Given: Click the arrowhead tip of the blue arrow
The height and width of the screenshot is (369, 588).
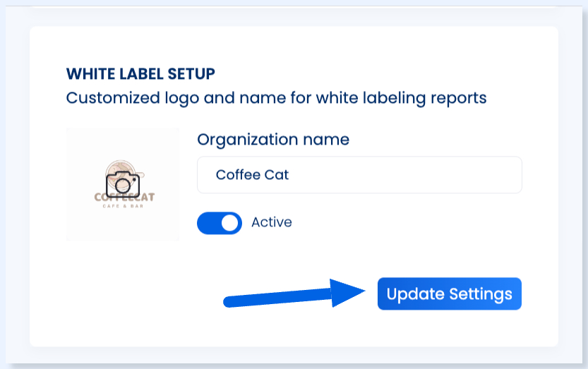Looking at the screenshot, I should pyautogui.click(x=361, y=291).
